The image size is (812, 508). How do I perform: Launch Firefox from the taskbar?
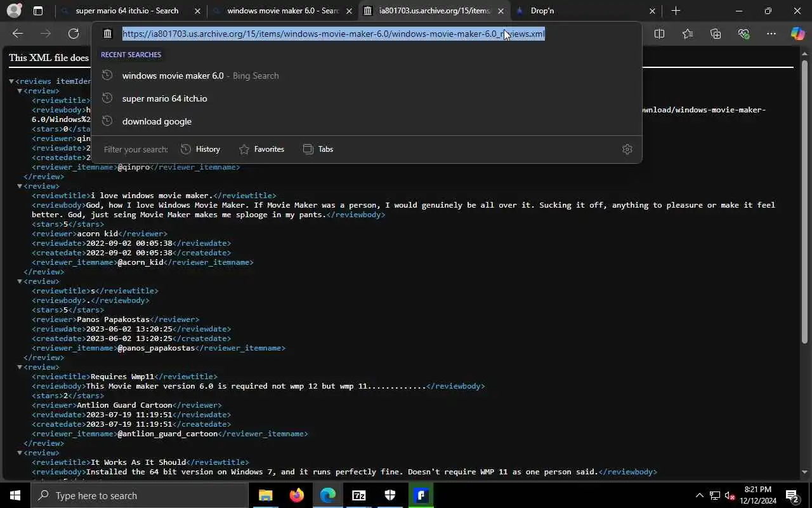pyautogui.click(x=296, y=495)
